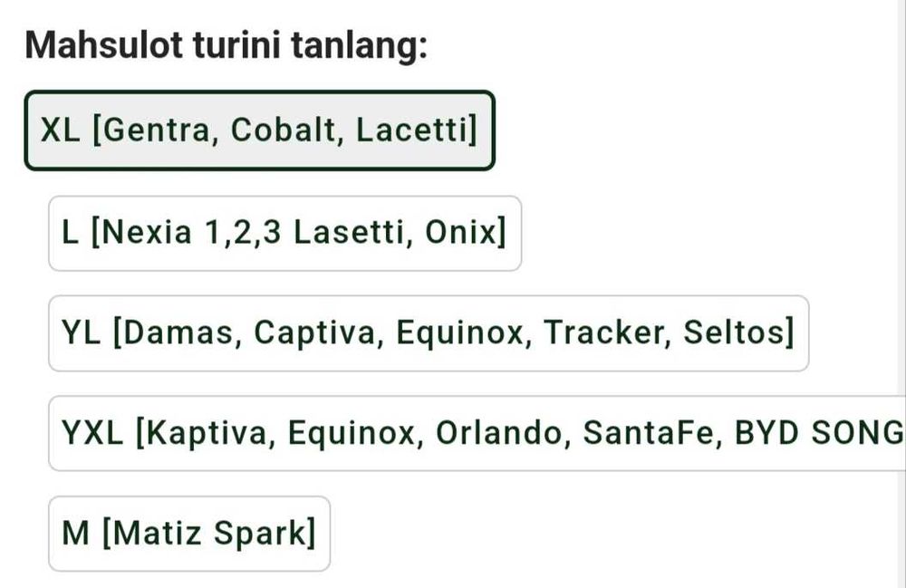Switch the selection to the YL size
906x588 pixels.
tap(428, 333)
